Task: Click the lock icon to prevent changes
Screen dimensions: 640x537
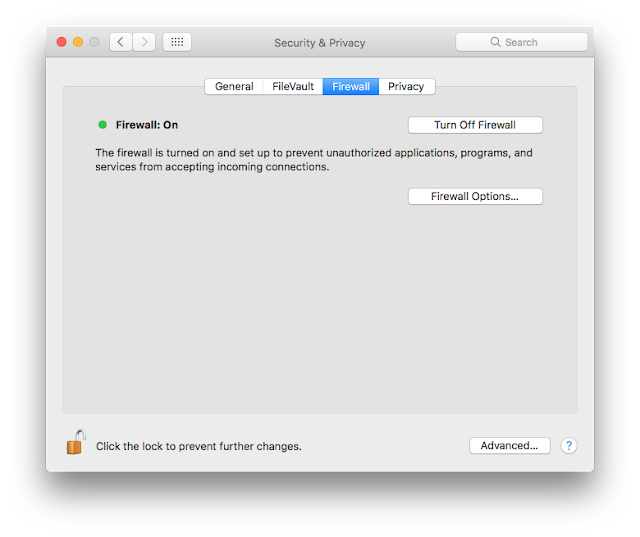Action: point(76,442)
